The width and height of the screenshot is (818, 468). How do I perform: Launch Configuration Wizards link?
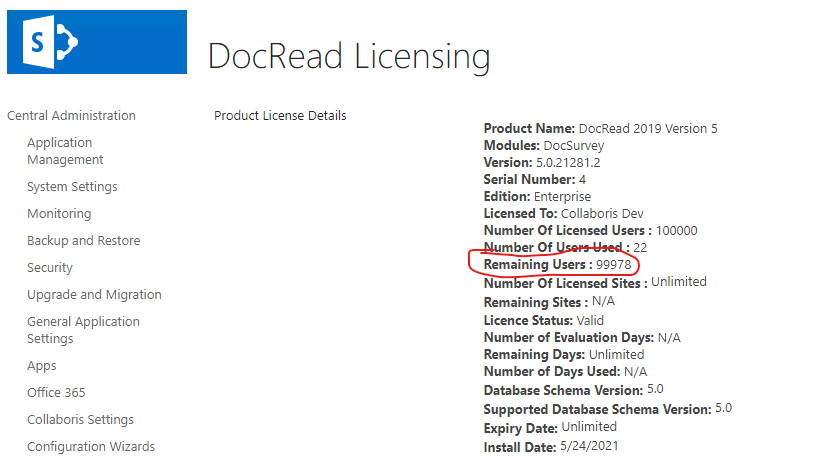91,447
